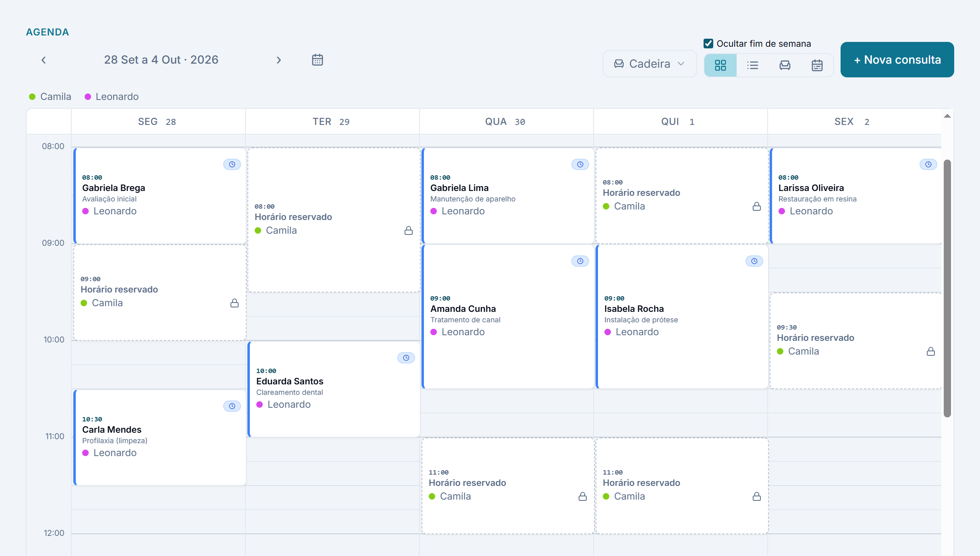Open Amanda Cunha appointment card
The image size is (980, 556).
pyautogui.click(x=508, y=317)
